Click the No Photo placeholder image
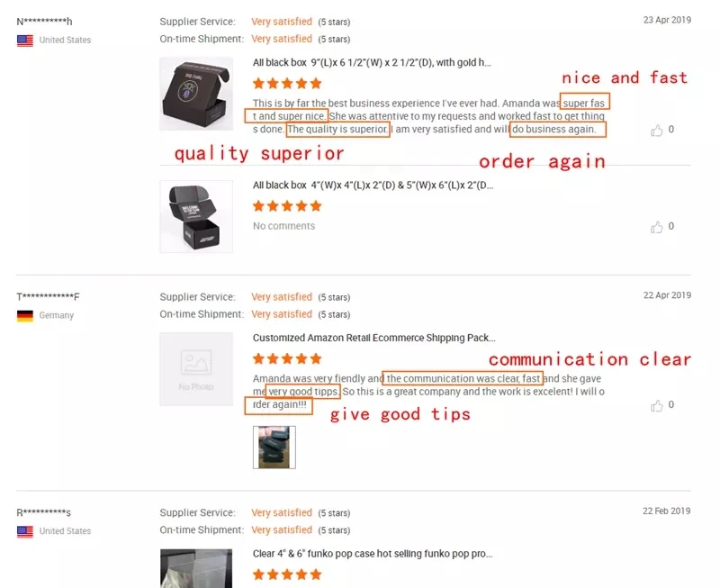 click(196, 369)
